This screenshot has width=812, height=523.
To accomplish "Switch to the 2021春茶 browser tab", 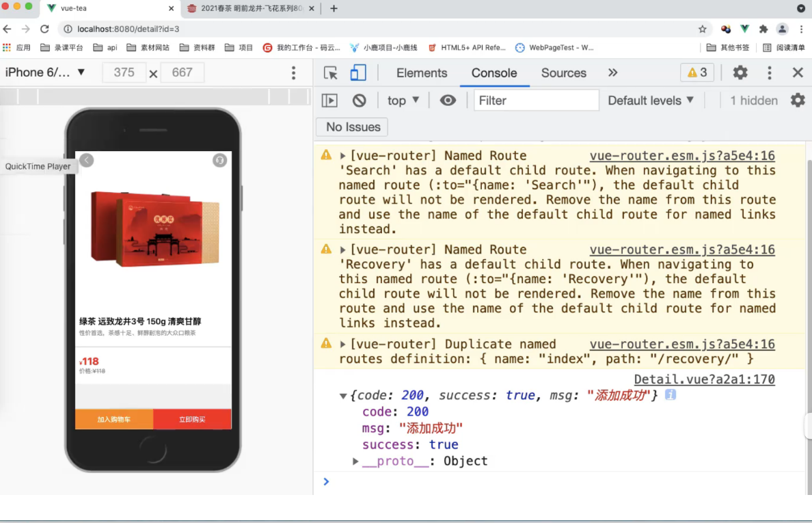I will click(251, 8).
